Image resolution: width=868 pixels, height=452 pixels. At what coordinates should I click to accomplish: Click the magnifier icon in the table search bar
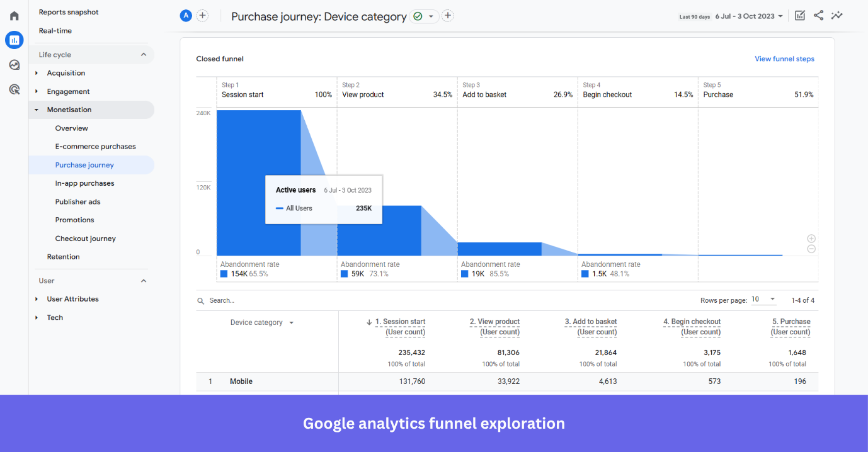coord(200,300)
